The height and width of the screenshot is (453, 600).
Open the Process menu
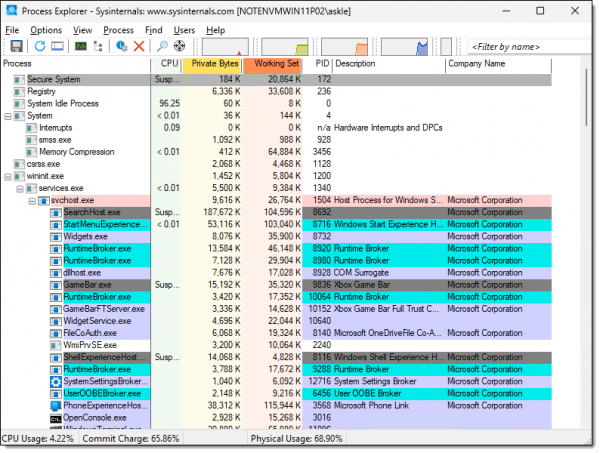(118, 30)
